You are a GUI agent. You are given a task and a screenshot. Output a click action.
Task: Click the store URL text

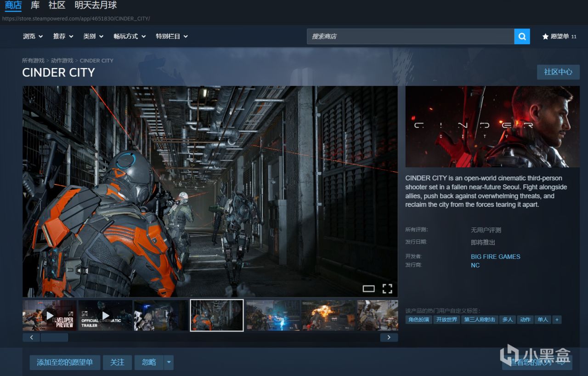coord(76,19)
